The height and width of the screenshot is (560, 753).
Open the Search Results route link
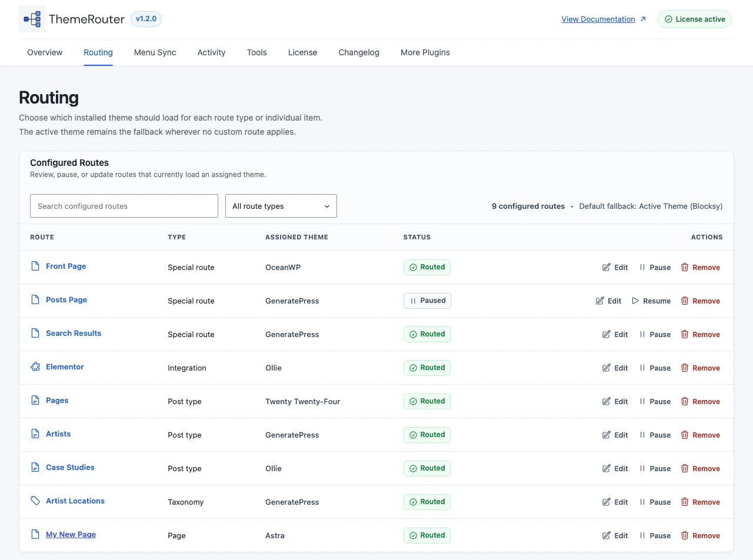click(74, 334)
